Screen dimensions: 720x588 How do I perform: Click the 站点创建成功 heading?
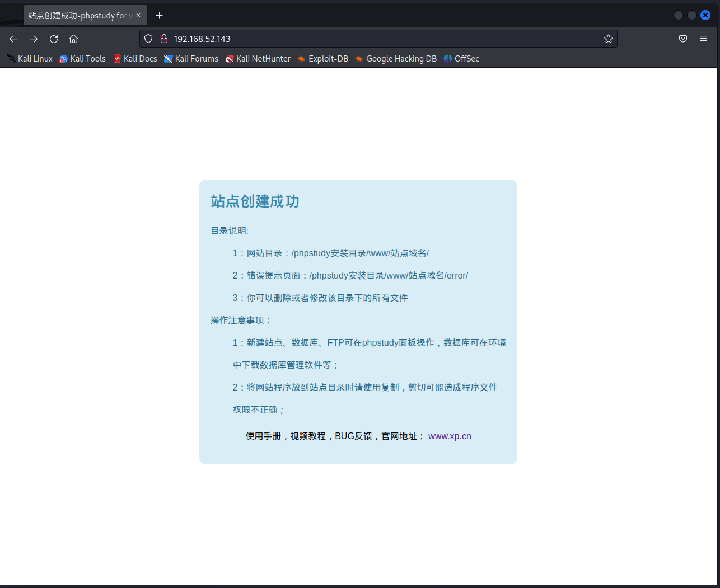(255, 201)
